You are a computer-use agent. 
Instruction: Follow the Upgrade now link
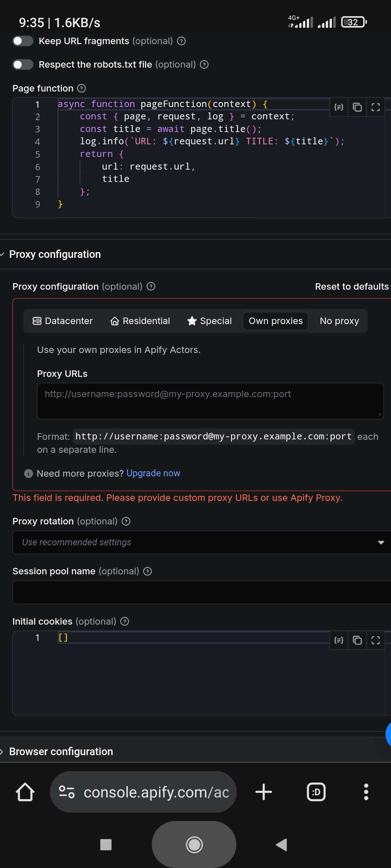point(153,473)
